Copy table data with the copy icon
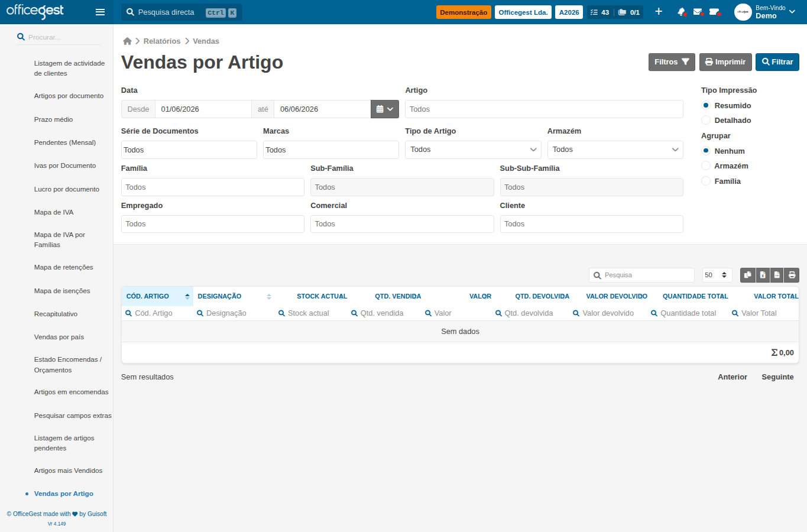 pos(748,275)
